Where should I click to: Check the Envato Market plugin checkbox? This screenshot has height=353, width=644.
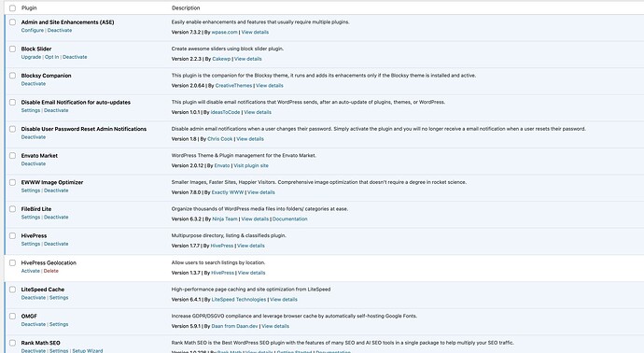coord(12,156)
